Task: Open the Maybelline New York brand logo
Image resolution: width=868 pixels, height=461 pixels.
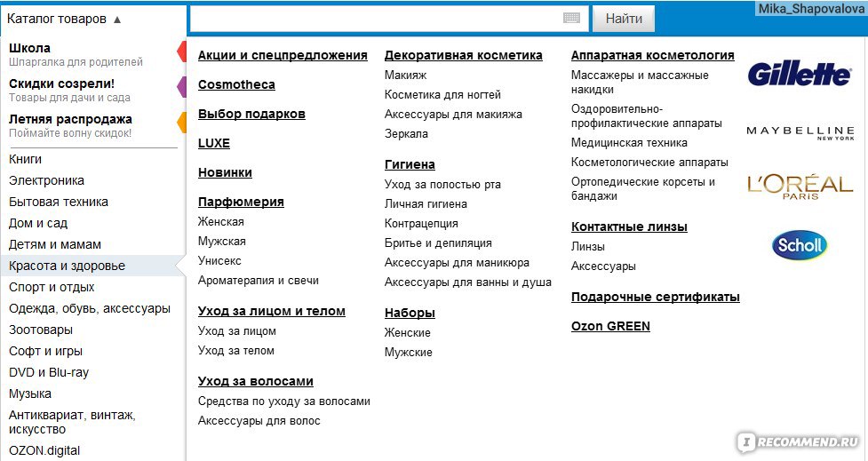Action: coord(800,133)
